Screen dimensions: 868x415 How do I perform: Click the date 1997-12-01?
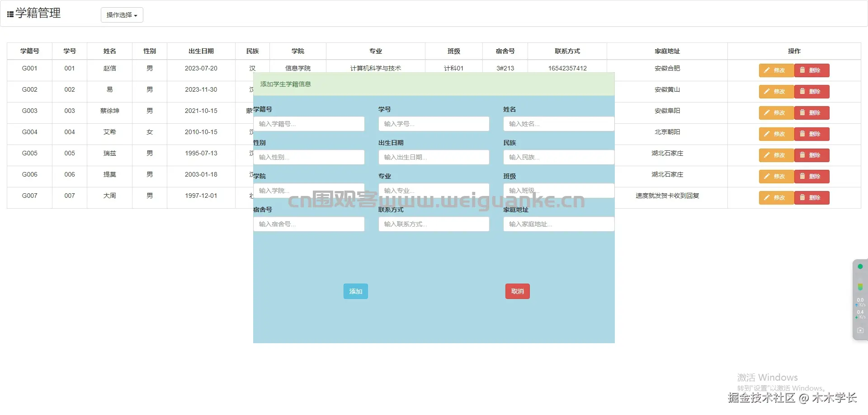[201, 196]
